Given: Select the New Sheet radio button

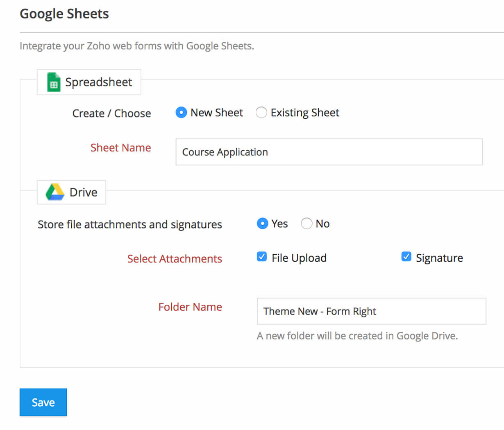Looking at the screenshot, I should pos(181,113).
